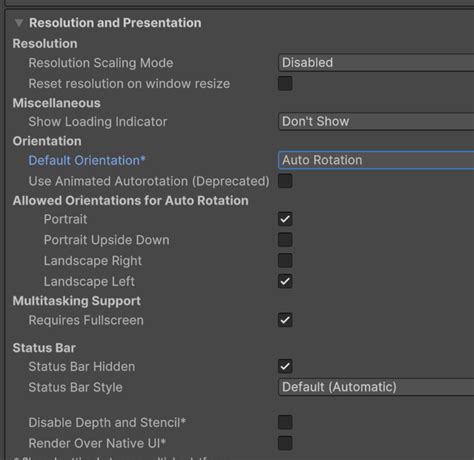
Task: Enable Disable Depth and Stencil checkbox
Action: point(285,422)
